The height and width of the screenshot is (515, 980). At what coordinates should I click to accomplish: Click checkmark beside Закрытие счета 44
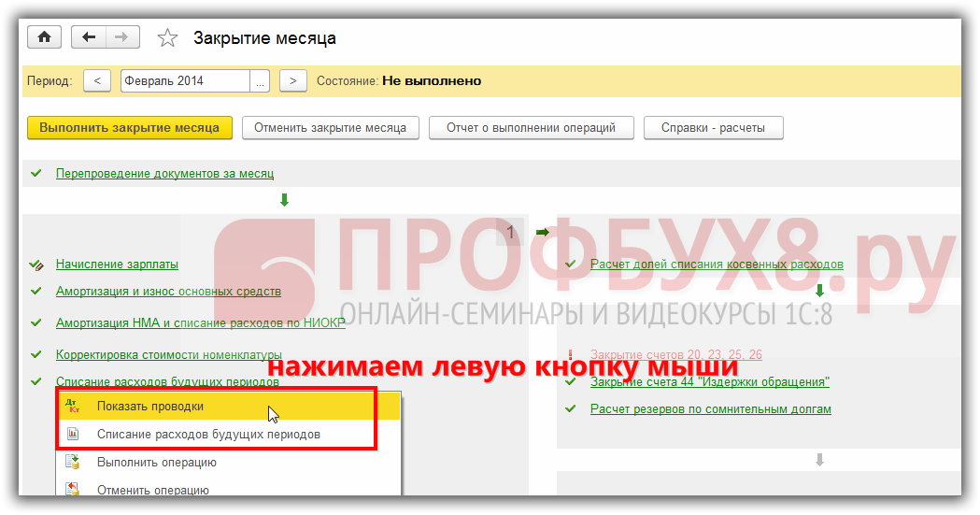[x=570, y=381]
